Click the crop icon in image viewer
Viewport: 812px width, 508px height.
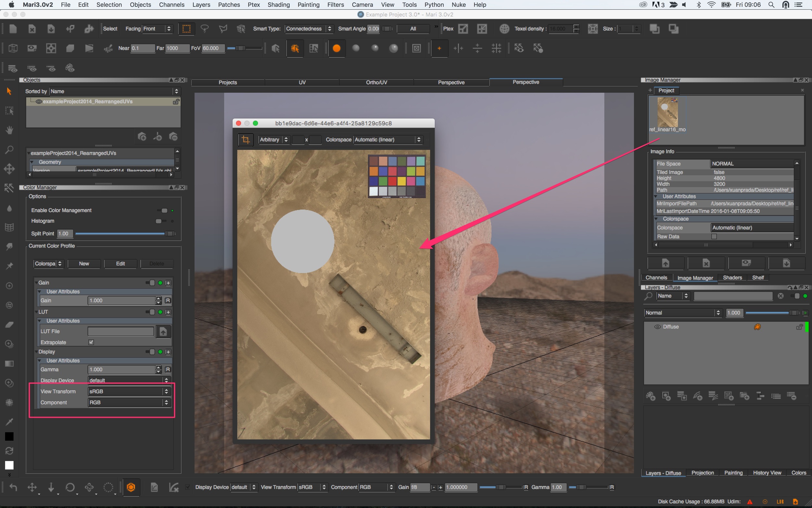coord(245,140)
